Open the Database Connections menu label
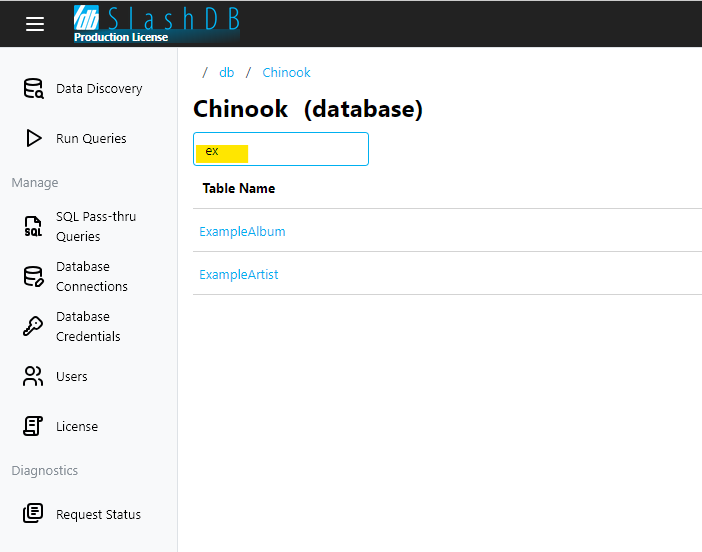The image size is (702, 552). tap(92, 277)
